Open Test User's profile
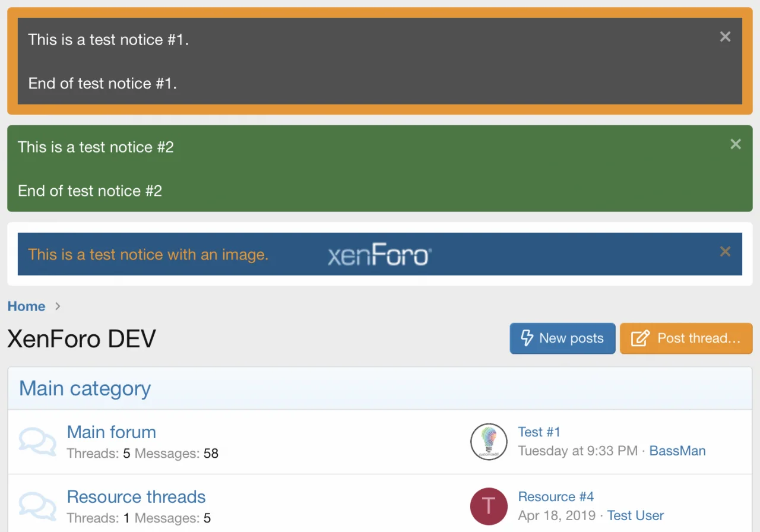The height and width of the screenshot is (532, 760). point(635,515)
